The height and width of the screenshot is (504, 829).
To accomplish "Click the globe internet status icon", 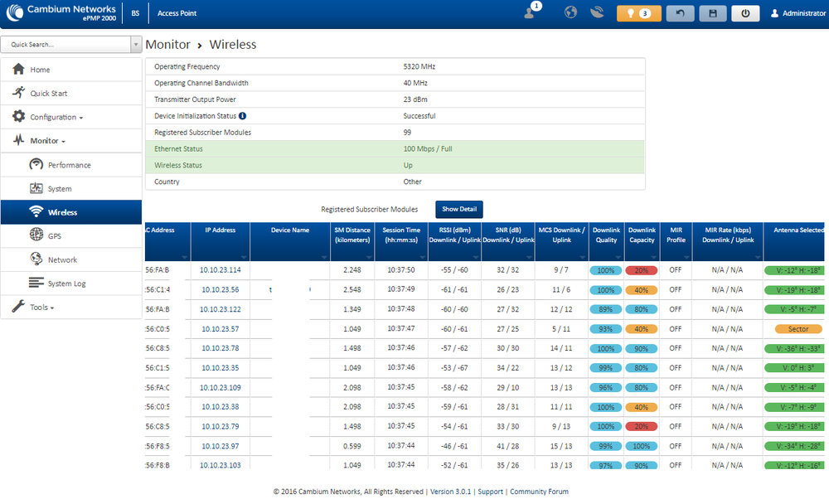I will 570,13.
